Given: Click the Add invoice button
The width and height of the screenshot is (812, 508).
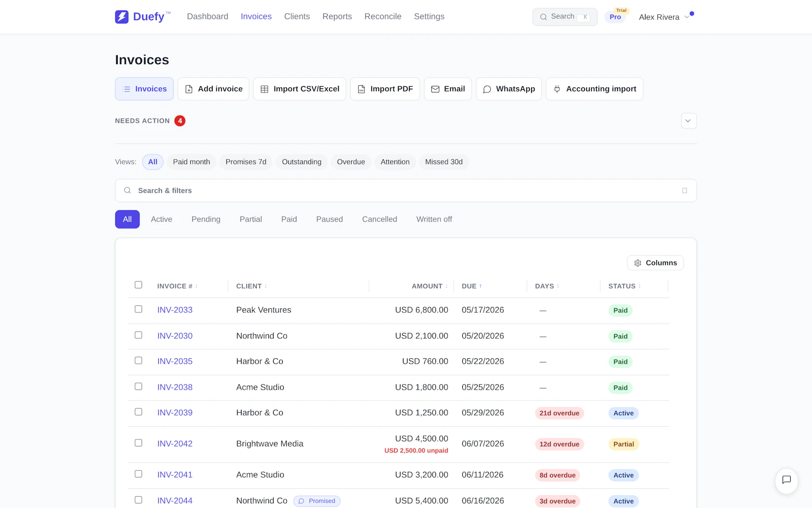Looking at the screenshot, I should 213,89.
